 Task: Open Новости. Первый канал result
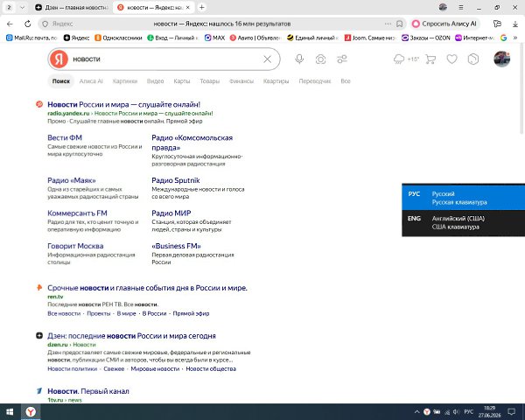click(88, 391)
